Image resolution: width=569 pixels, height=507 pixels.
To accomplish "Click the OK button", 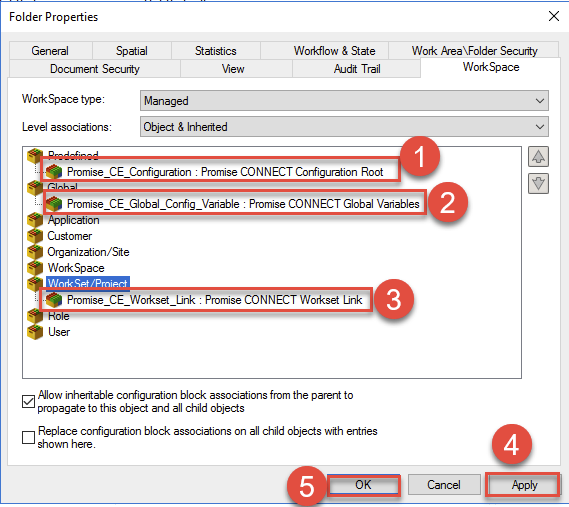I will point(364,485).
